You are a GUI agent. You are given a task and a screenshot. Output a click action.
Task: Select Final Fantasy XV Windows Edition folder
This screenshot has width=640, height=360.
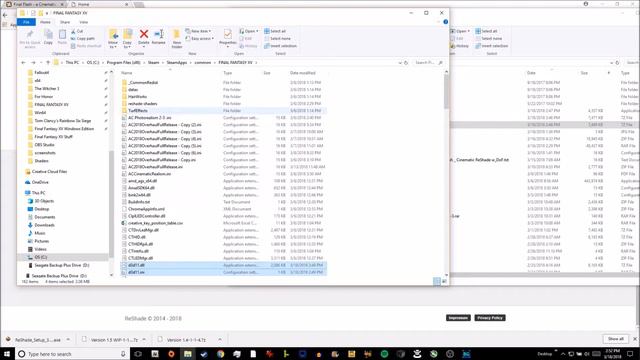point(64,129)
